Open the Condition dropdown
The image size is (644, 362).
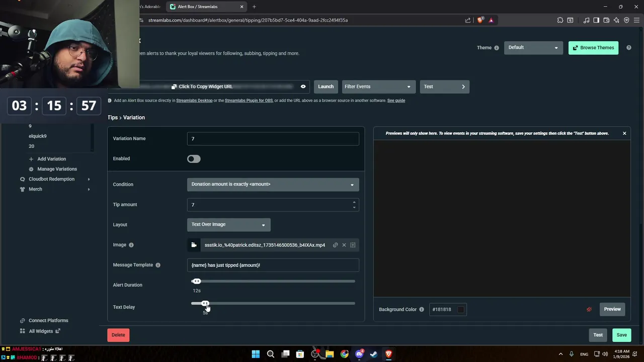pyautogui.click(x=273, y=185)
